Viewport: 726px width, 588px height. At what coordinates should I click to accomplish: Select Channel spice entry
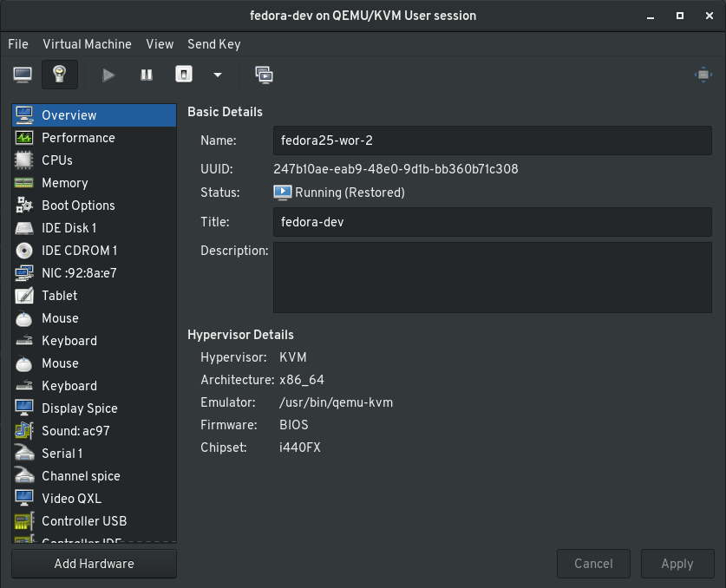pyautogui.click(x=94, y=476)
